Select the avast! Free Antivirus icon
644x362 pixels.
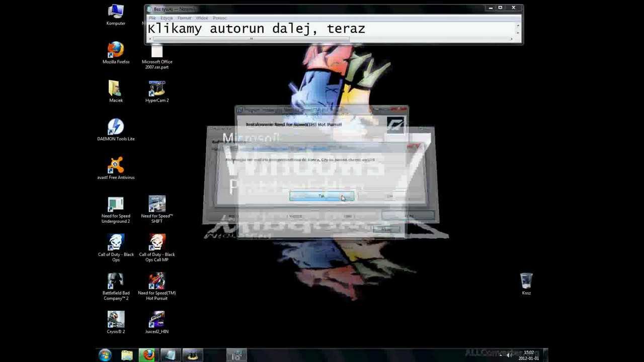pos(116,168)
